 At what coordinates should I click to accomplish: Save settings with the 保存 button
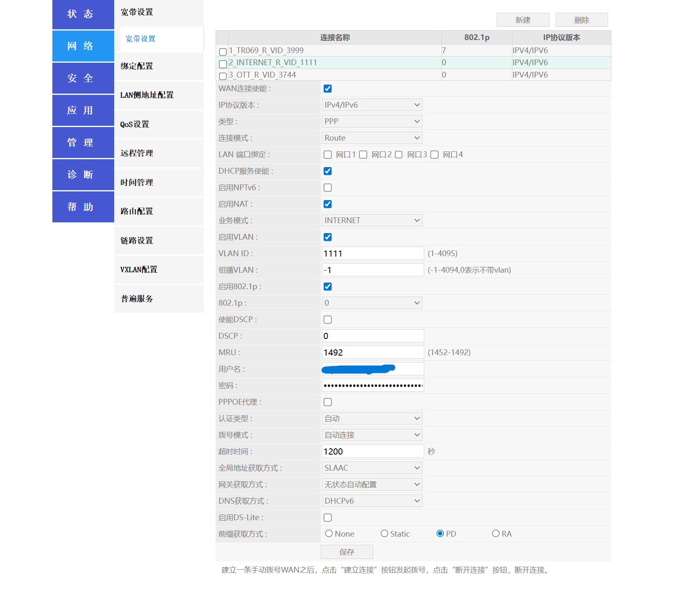click(x=346, y=552)
